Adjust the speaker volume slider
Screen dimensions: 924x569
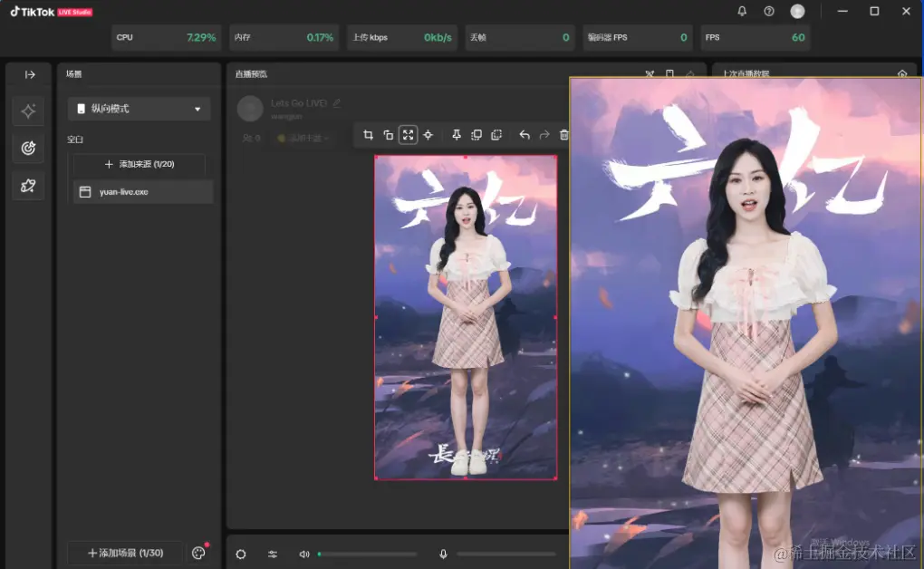[367, 555]
